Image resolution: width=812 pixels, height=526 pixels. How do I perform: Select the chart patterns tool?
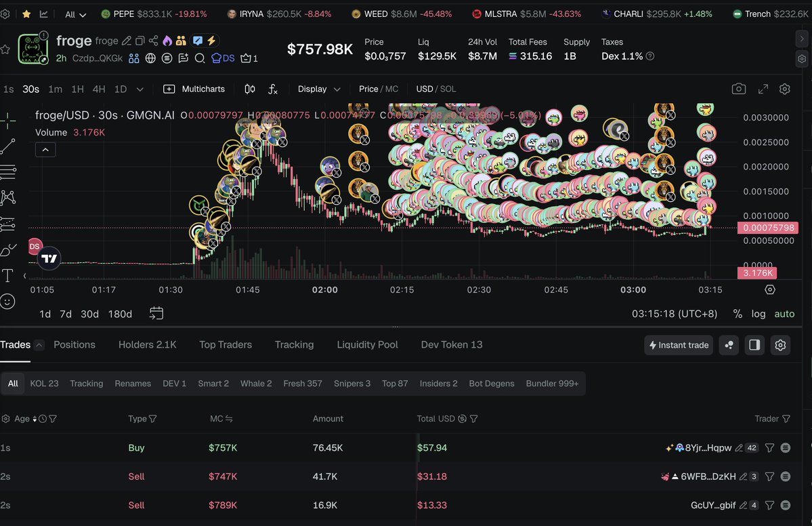(x=7, y=197)
